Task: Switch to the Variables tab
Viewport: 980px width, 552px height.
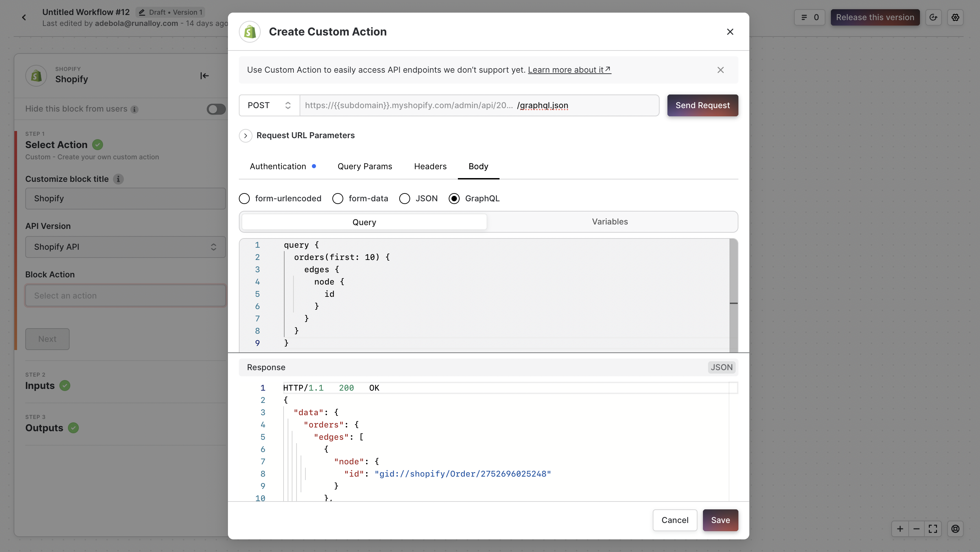Action: 609,222
